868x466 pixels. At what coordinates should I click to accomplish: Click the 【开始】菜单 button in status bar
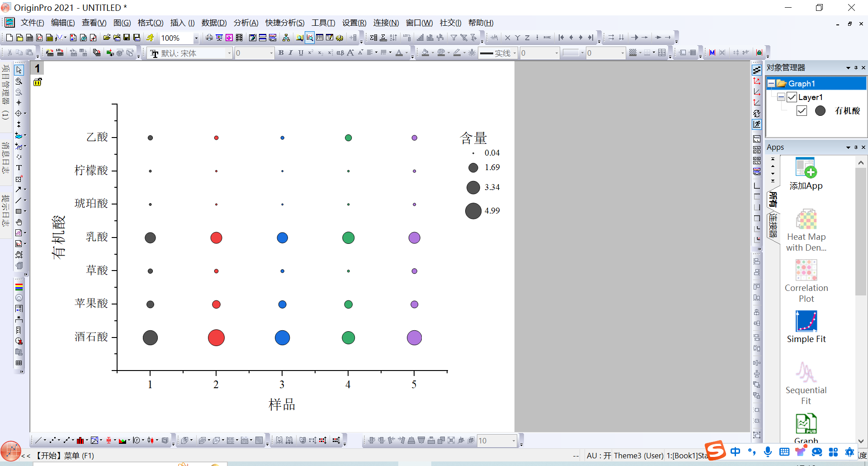pyautogui.click(x=64, y=456)
